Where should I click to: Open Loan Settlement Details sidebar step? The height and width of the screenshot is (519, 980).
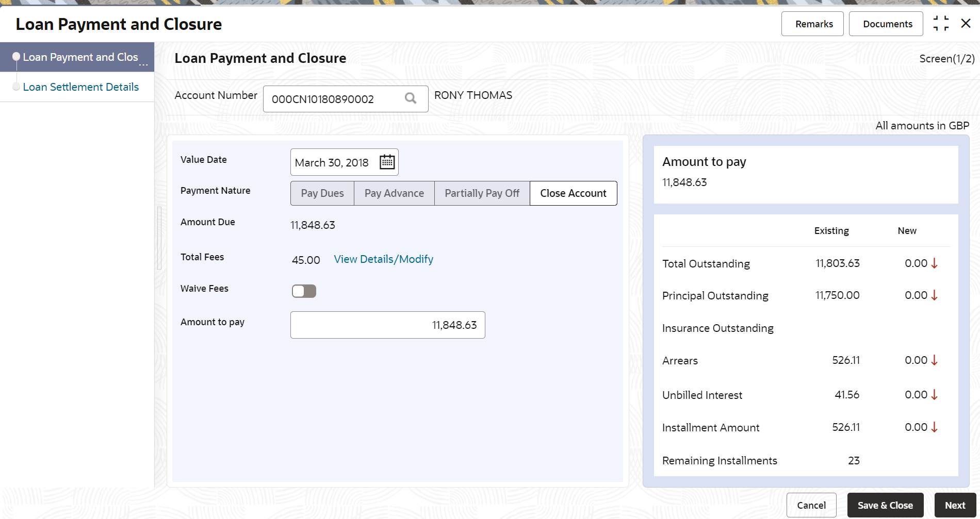[81, 87]
